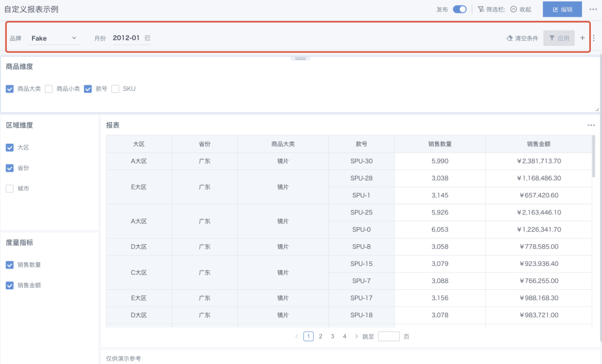Click the 跳至 page number input field

pyautogui.click(x=389, y=336)
